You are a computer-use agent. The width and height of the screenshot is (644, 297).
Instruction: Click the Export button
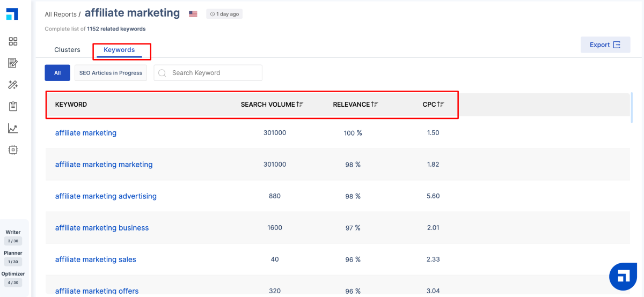[605, 45]
